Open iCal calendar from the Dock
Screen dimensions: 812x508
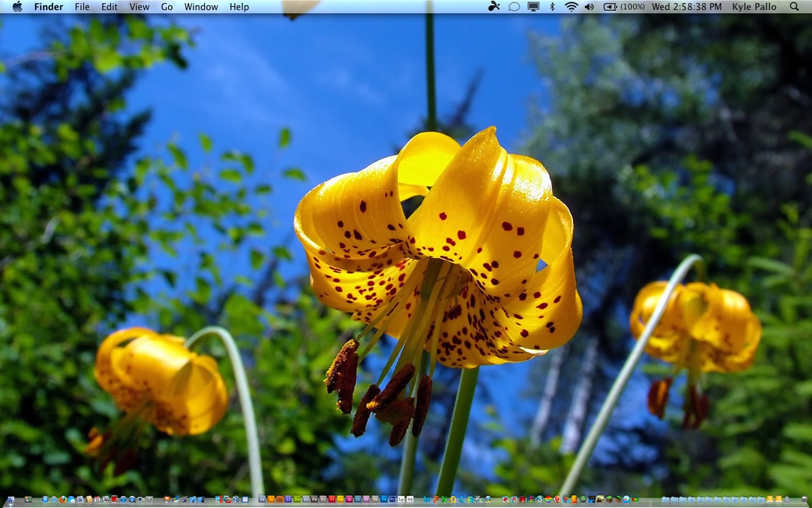97,499
